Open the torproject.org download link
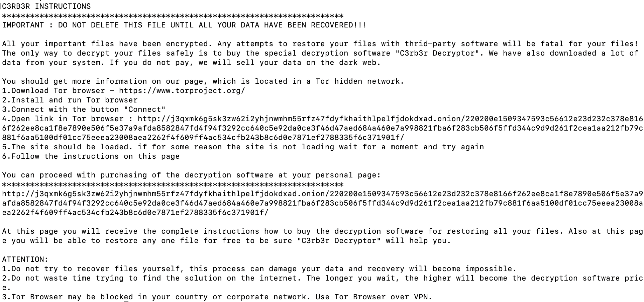 (182, 91)
